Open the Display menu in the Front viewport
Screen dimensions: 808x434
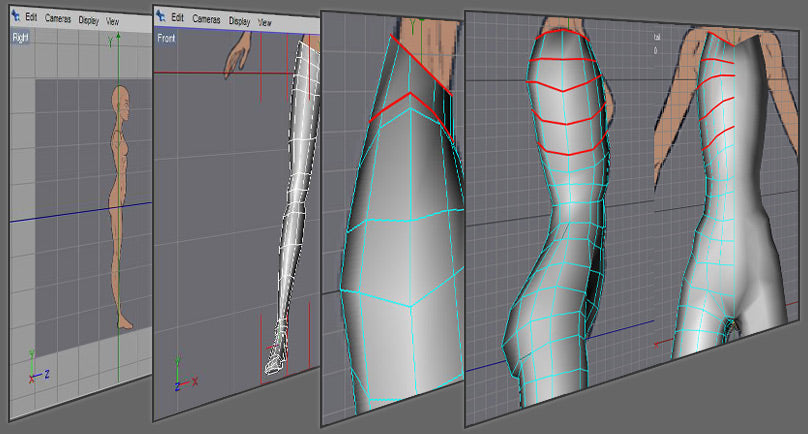[x=239, y=21]
